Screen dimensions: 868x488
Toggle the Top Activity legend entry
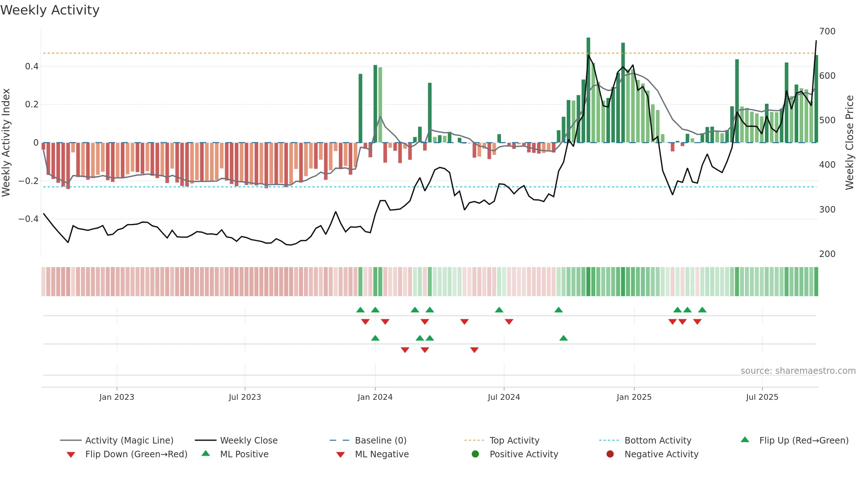point(502,440)
